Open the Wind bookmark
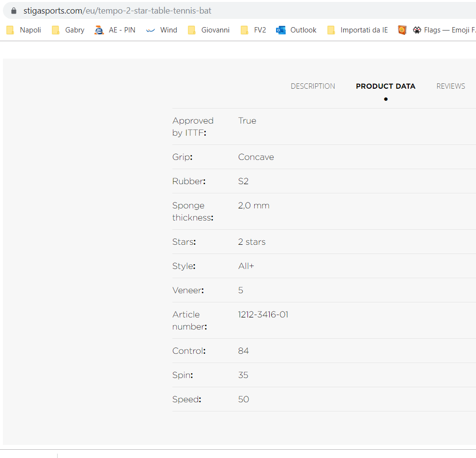Viewport: 476px width, 458px height. [162, 30]
